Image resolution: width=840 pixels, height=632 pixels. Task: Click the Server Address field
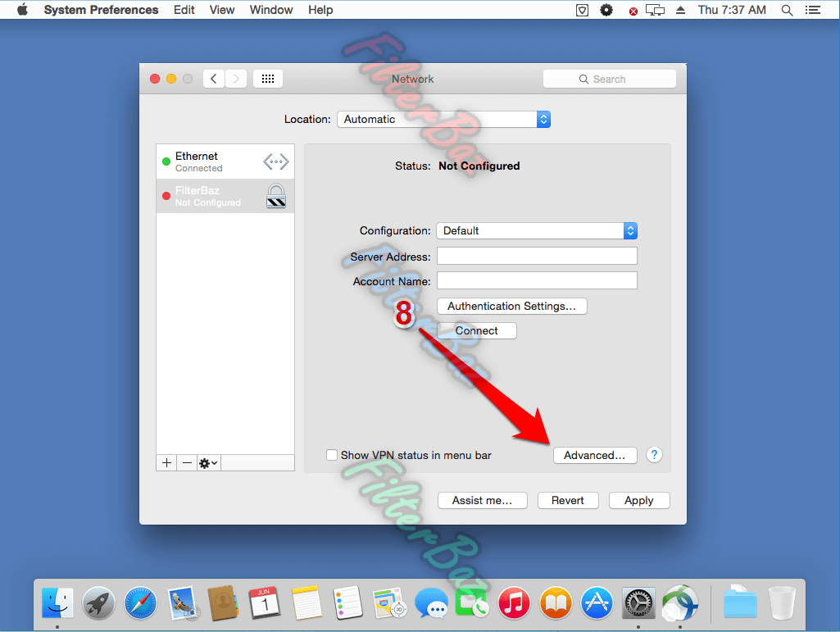[537, 256]
